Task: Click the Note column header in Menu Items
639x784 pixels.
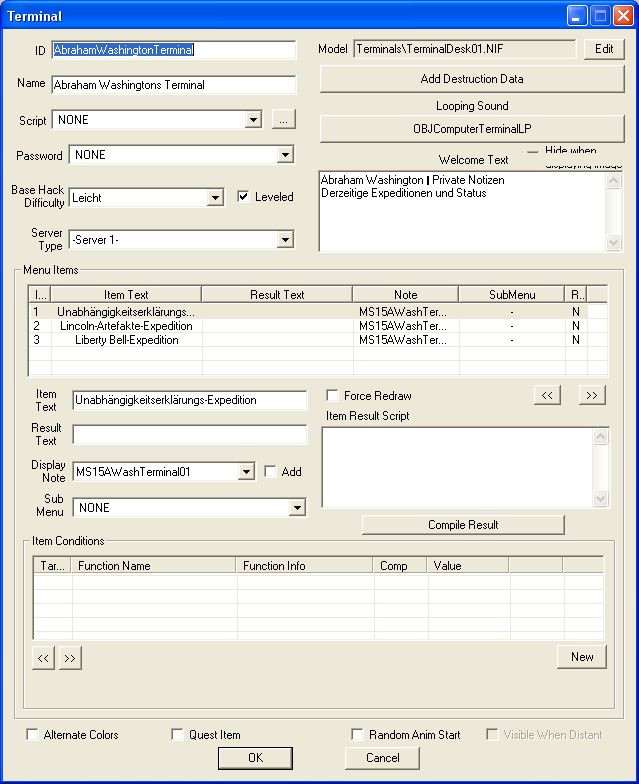Action: pos(406,294)
